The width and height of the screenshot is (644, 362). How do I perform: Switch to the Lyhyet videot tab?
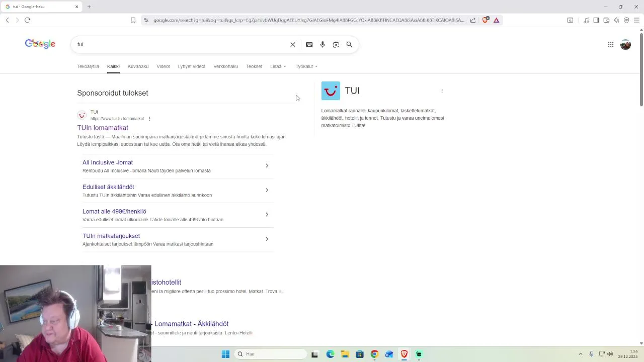click(191, 66)
